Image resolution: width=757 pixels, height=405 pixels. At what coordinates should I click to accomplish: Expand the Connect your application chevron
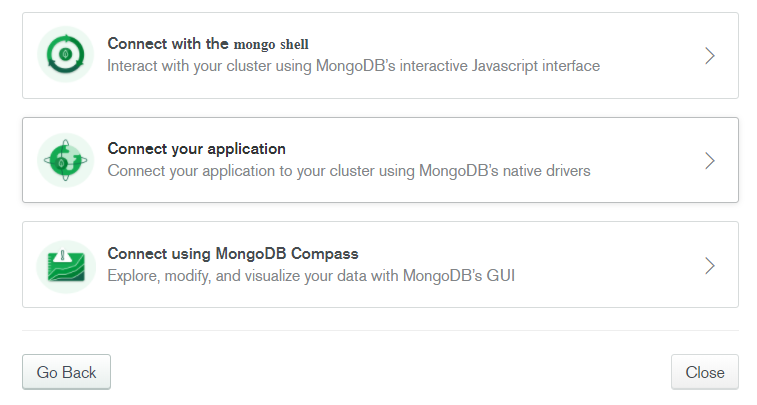click(x=709, y=161)
